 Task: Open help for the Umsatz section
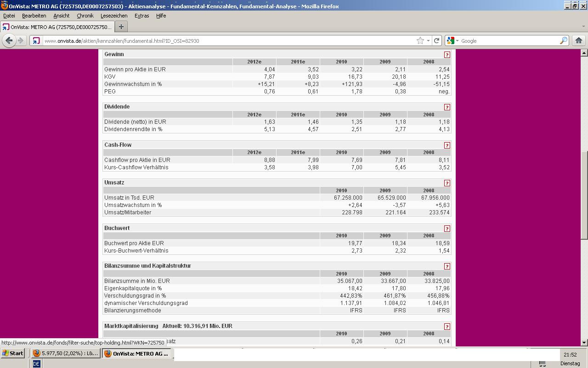[x=447, y=183]
